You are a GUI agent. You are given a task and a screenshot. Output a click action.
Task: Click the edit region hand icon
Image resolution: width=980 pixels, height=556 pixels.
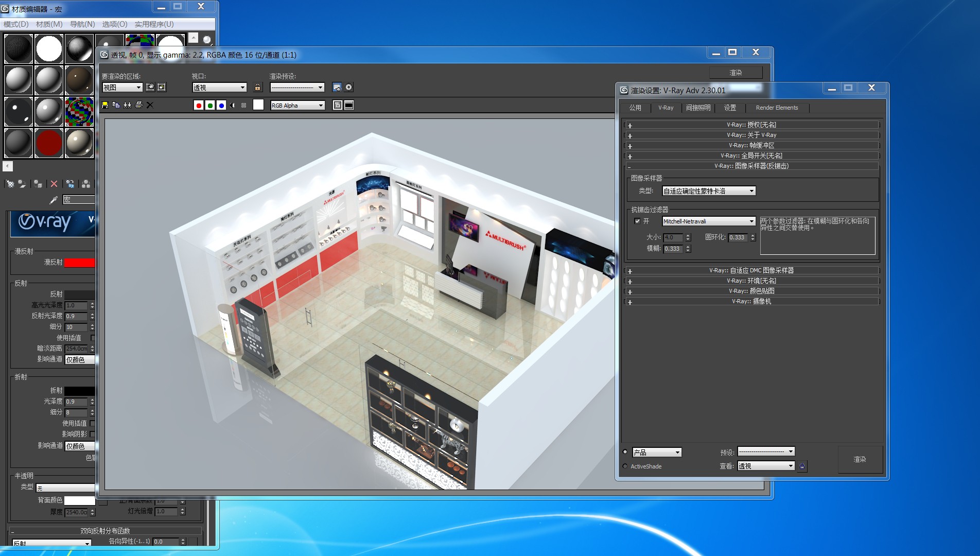(150, 87)
